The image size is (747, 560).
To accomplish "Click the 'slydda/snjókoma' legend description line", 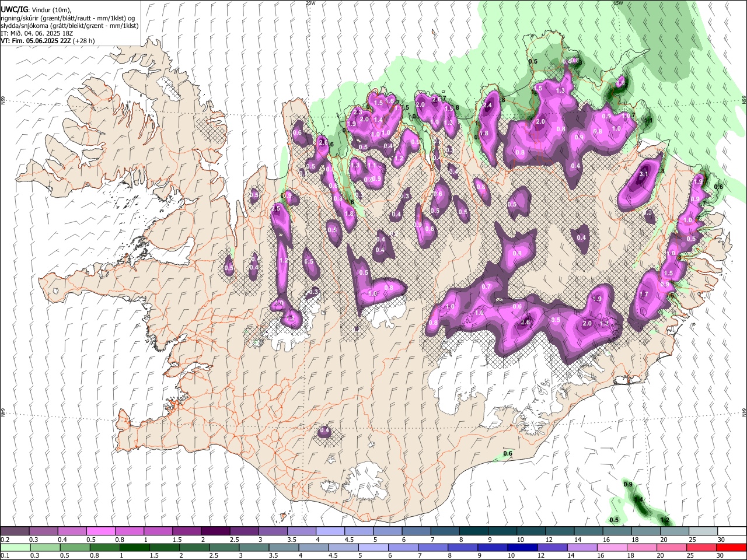I will [69, 26].
